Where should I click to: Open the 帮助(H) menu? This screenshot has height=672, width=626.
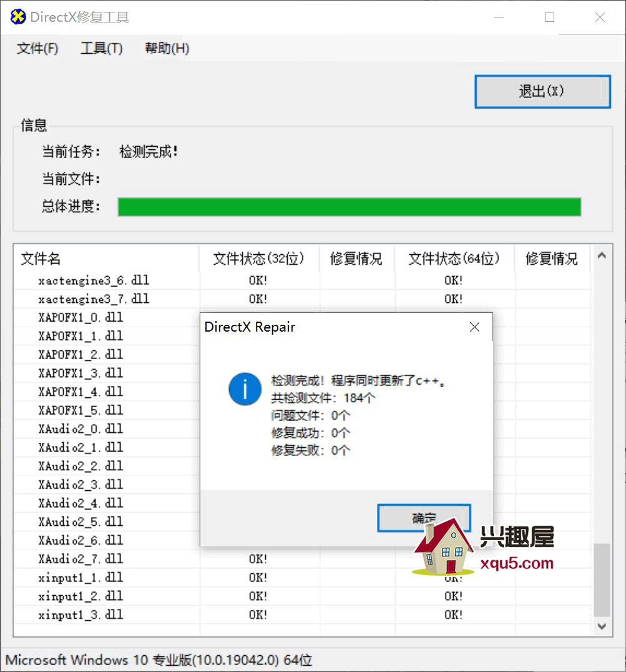point(167,48)
